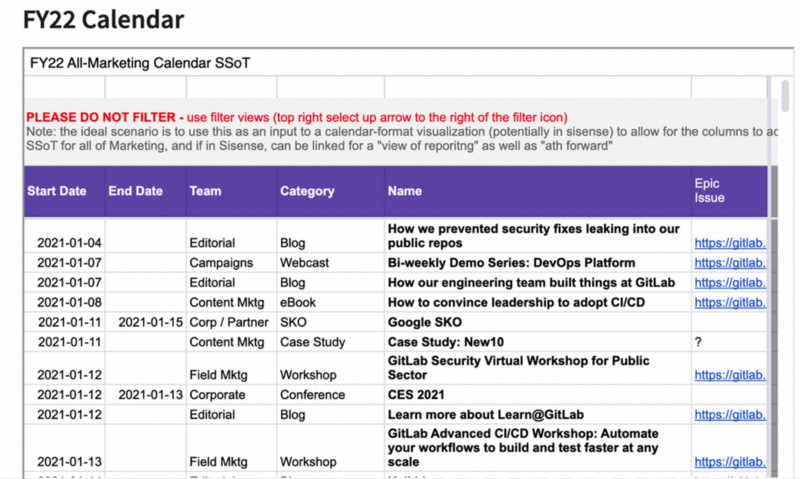Open the gitlab link for security fixes blog
Viewport: 800px width, 479px height.
[x=730, y=243]
